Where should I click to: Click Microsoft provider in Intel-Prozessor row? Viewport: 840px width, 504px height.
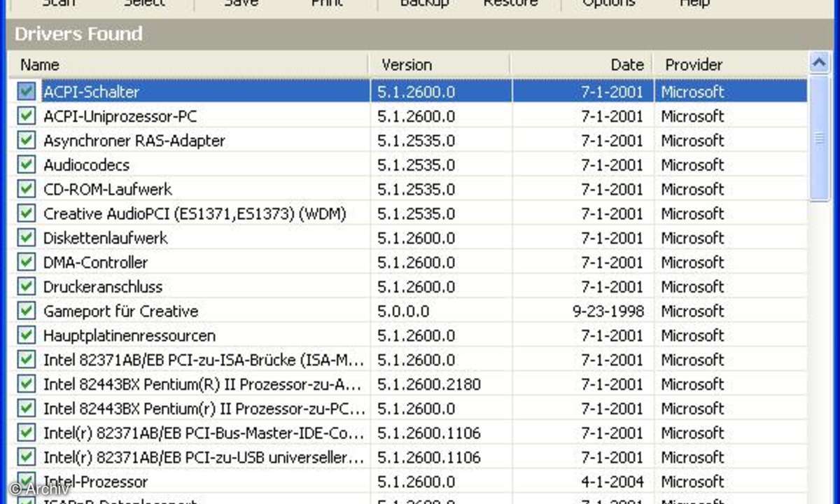pos(692,482)
